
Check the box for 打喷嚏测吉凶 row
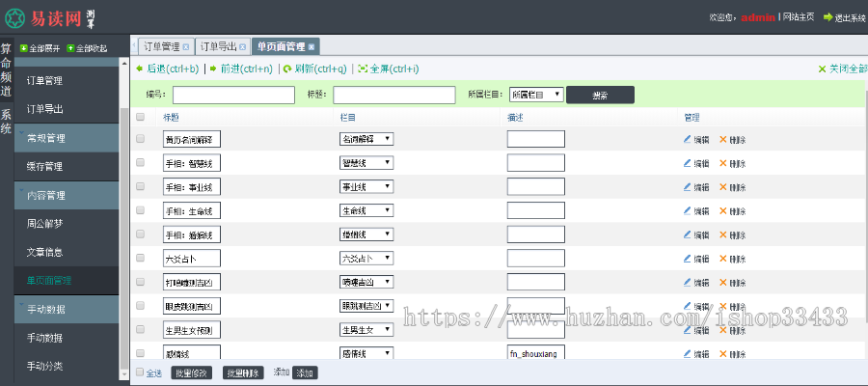tap(140, 282)
